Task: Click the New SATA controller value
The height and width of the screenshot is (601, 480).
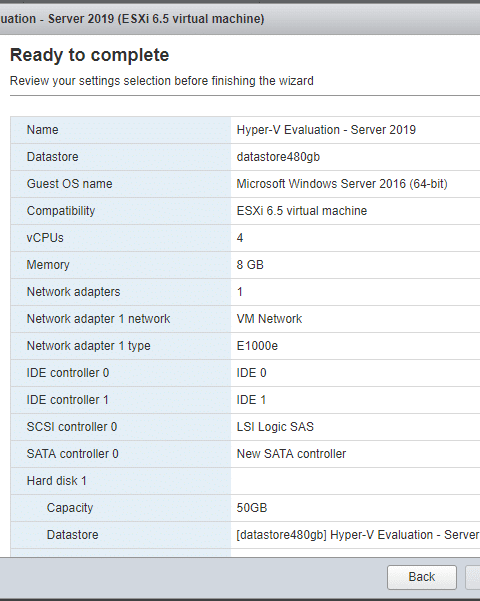Action: (291, 454)
